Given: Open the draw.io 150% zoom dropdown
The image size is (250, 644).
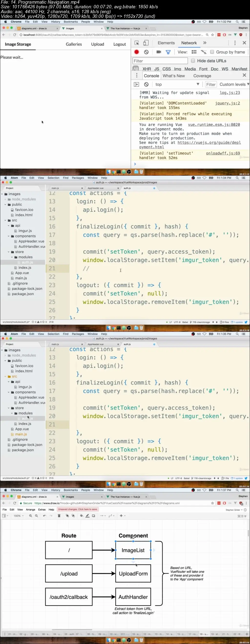Looking at the screenshot, I should [19, 516].
